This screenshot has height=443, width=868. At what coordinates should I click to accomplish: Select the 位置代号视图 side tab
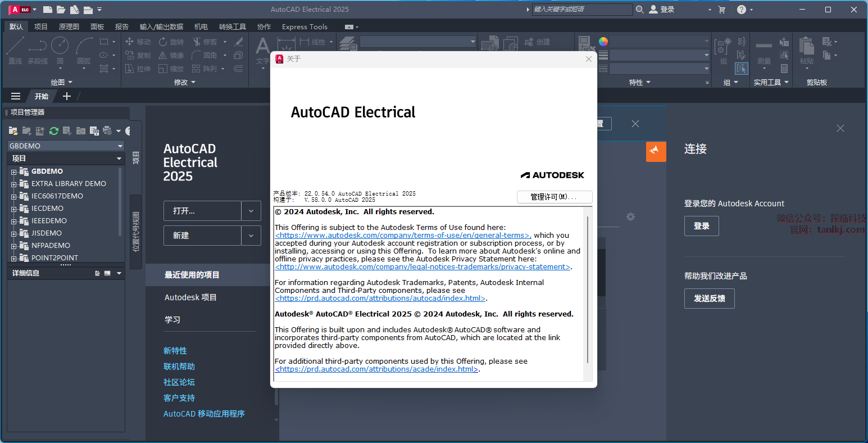click(x=136, y=232)
